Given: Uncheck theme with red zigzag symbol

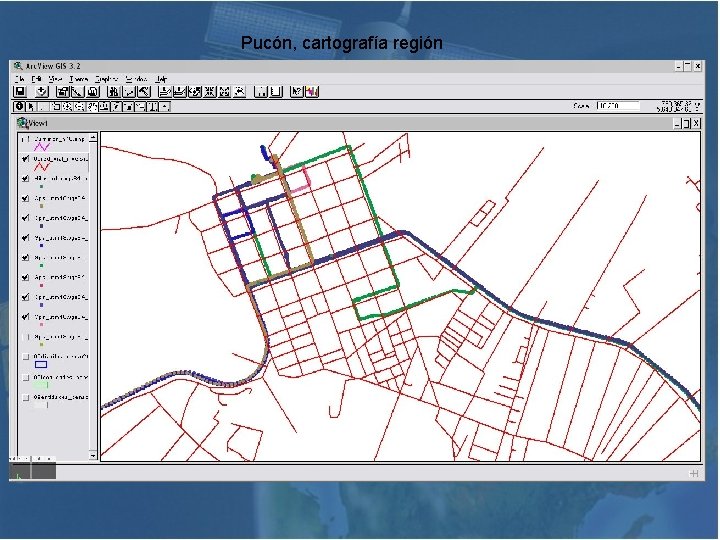Looking at the screenshot, I should coord(26,158).
